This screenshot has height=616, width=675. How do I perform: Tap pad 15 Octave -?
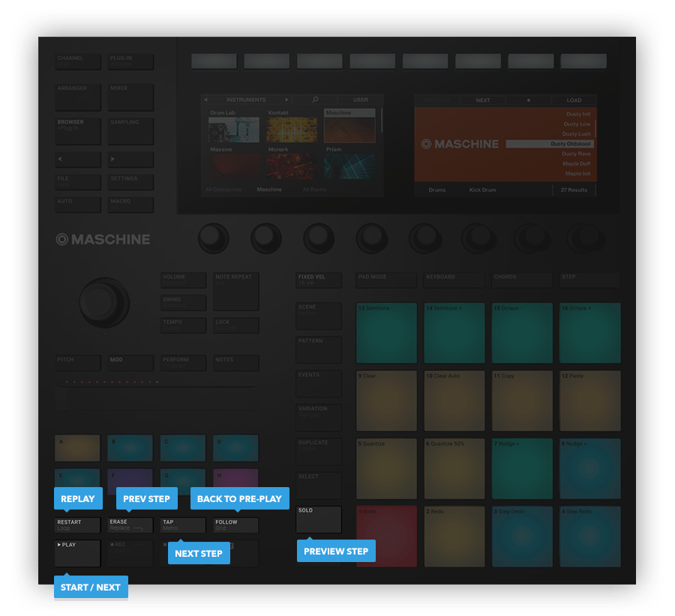(x=522, y=333)
